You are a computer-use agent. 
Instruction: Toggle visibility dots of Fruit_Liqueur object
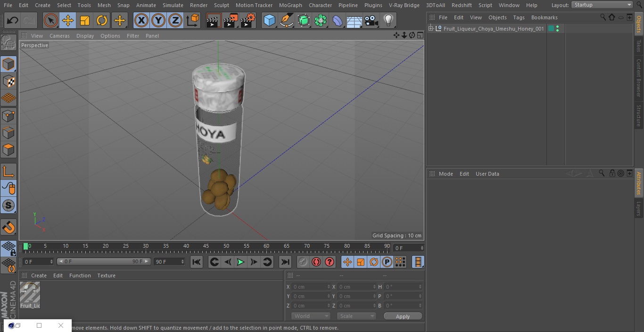click(x=558, y=29)
